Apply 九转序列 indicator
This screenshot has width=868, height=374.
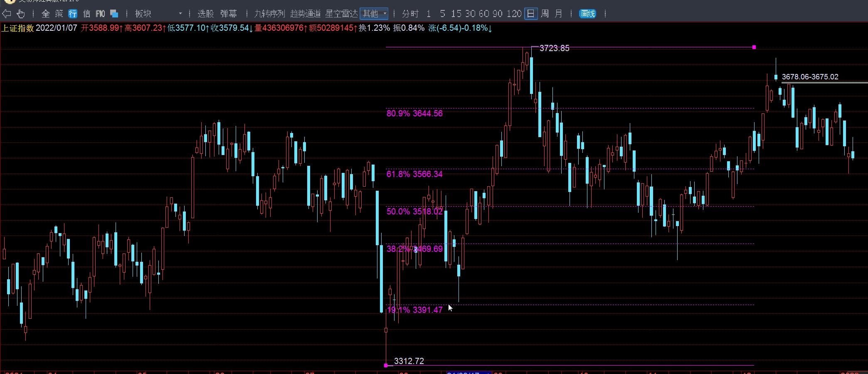[269, 14]
